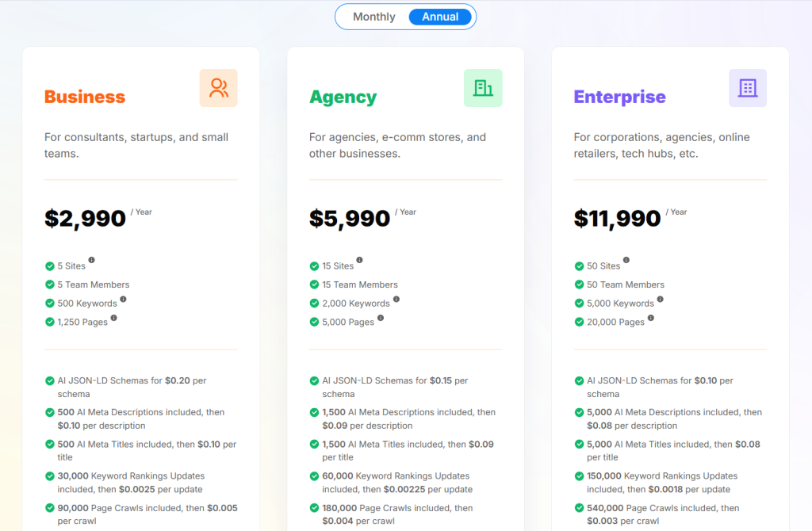Click the Business plan people icon
The width and height of the screenshot is (812, 531).
pos(219,88)
